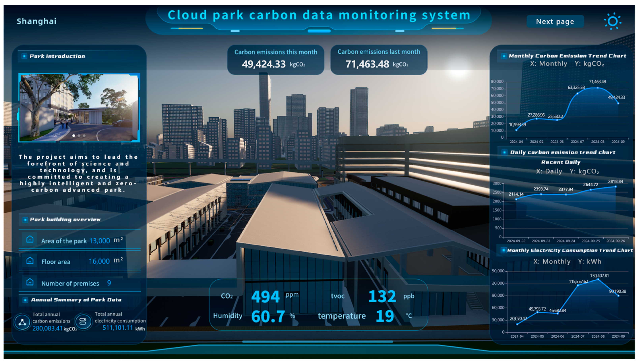Click the Floor area house icon
This screenshot has width=639, height=364.
click(30, 261)
